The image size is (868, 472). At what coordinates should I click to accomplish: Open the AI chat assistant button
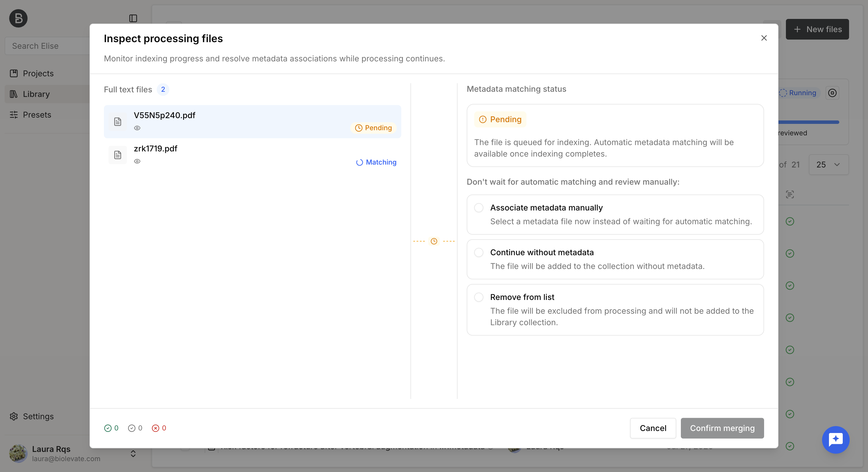click(836, 440)
